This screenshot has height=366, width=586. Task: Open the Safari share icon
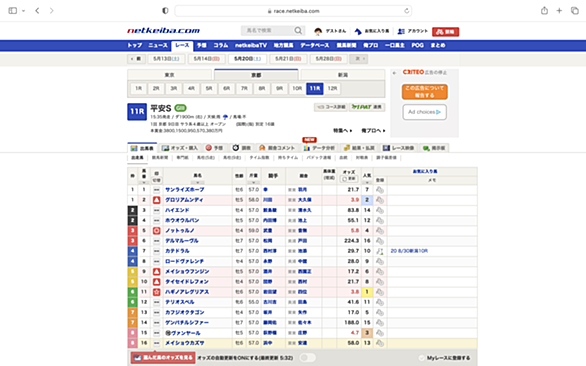(544, 10)
